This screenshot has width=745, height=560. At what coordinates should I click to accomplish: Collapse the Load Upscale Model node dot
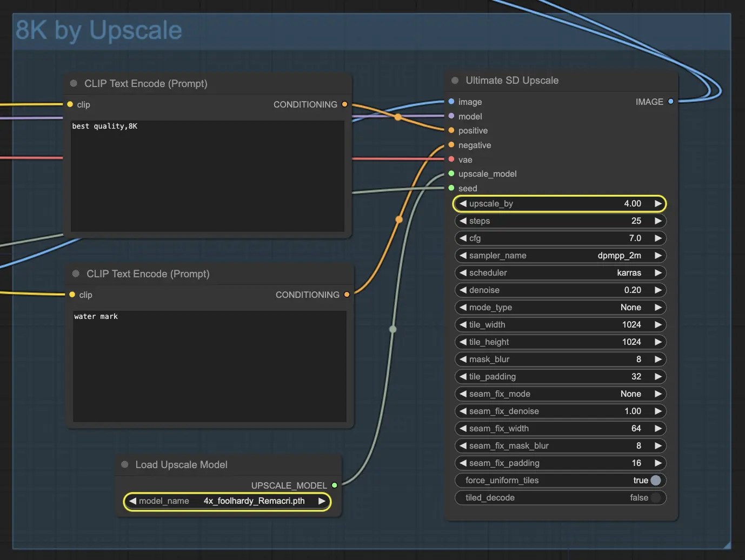(125, 464)
